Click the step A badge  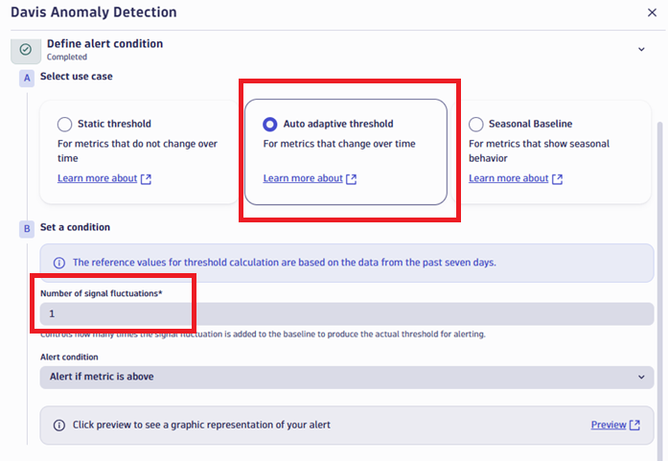pos(27,78)
